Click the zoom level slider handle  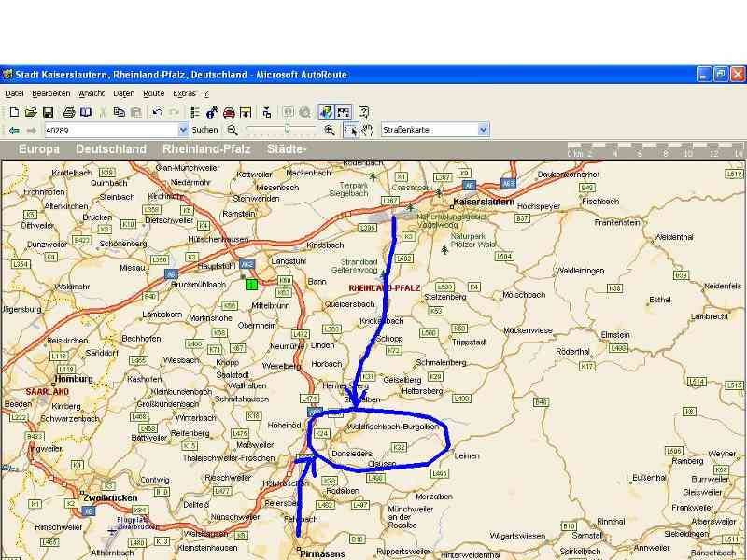[x=288, y=128]
